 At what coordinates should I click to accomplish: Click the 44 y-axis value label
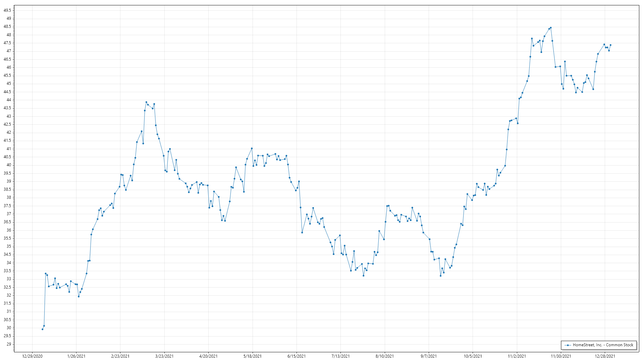pos(9,100)
